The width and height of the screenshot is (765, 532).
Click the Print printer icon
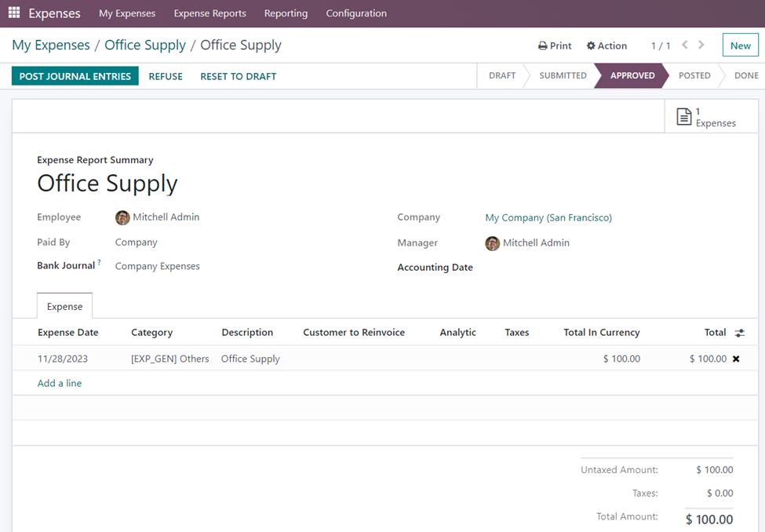tap(542, 46)
